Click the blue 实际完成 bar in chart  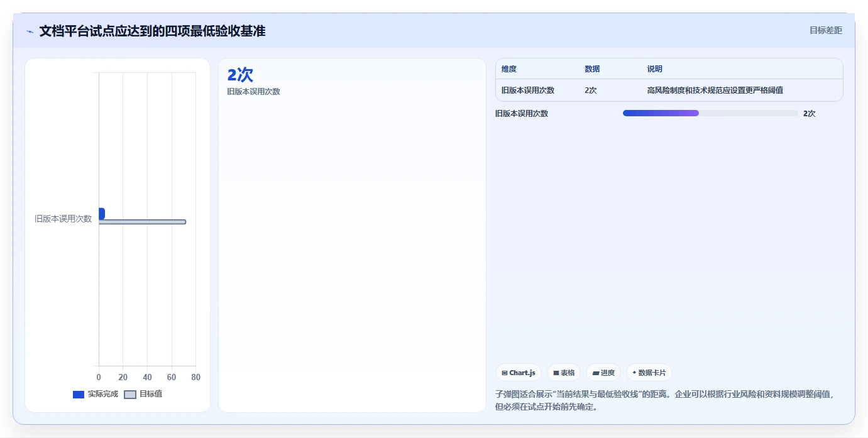pyautogui.click(x=102, y=214)
